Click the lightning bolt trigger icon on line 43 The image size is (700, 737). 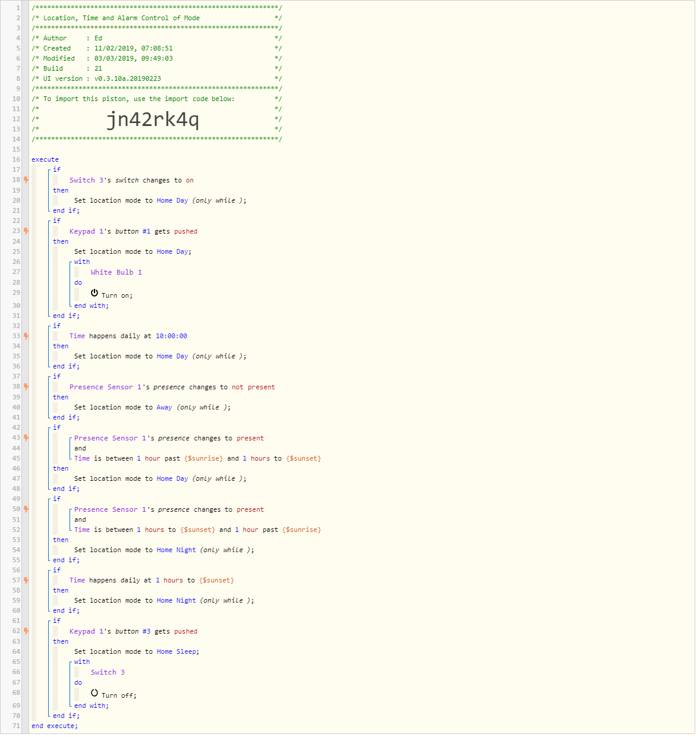coord(26,437)
